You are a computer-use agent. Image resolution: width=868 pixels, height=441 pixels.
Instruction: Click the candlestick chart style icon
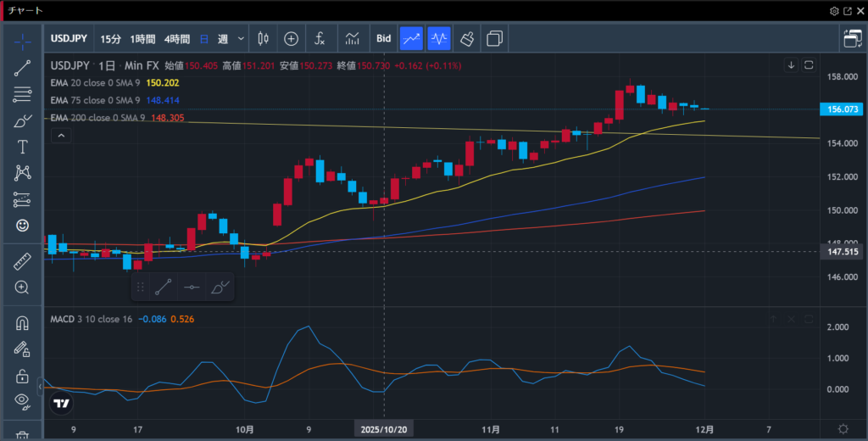[262, 38]
